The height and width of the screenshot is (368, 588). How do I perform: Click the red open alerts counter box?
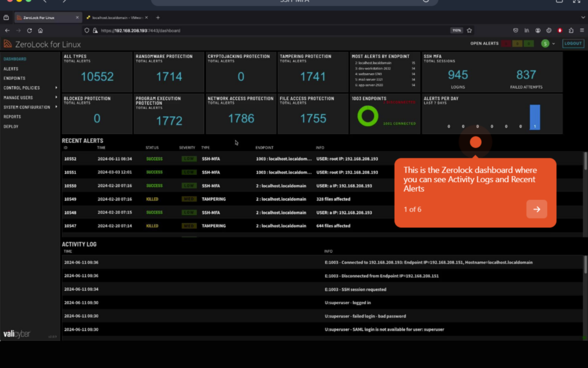pyautogui.click(x=506, y=44)
